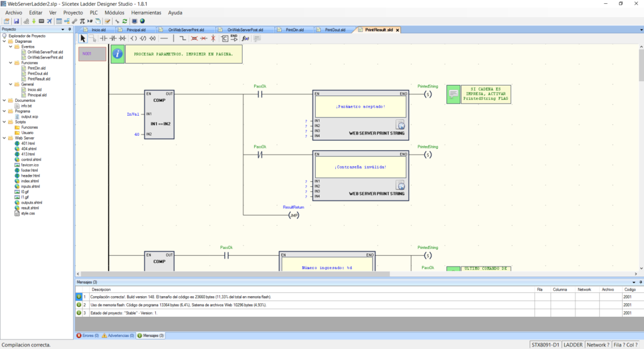Click the save project icon
This screenshot has width=644, height=349.
(x=16, y=21)
